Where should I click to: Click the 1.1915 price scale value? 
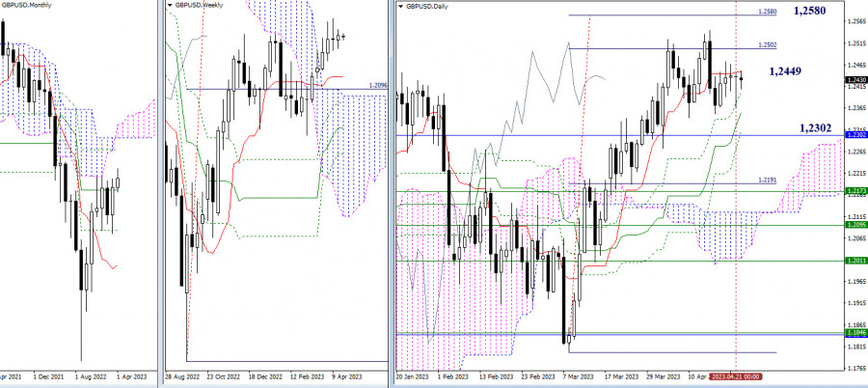point(857,303)
